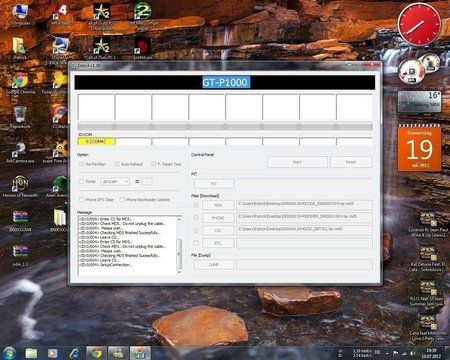Click the PHONE file button
The width and height of the screenshot is (450, 360).
click(x=218, y=218)
